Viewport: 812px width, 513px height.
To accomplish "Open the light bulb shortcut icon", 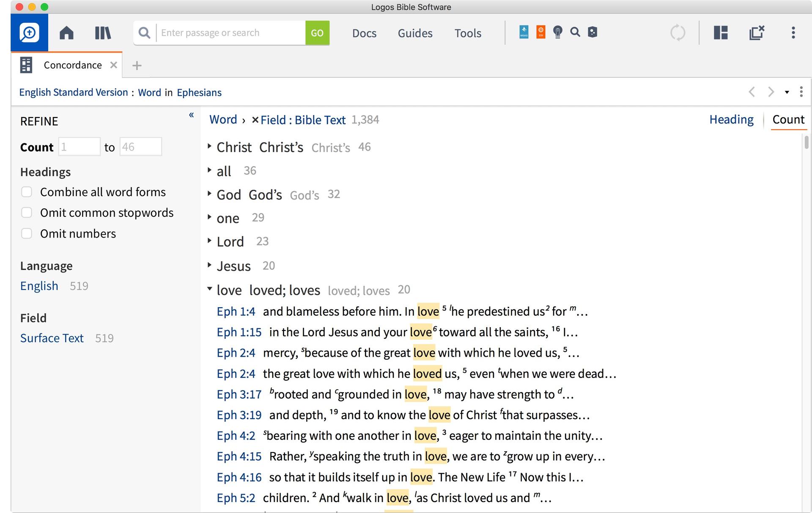I will point(558,32).
